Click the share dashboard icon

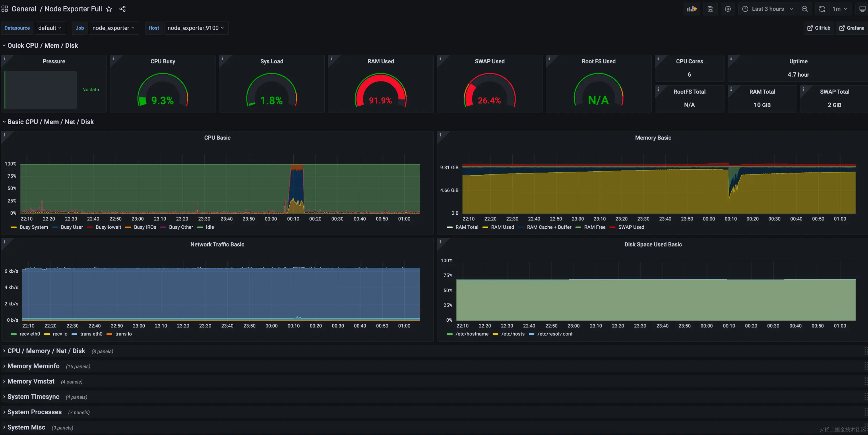tap(122, 9)
